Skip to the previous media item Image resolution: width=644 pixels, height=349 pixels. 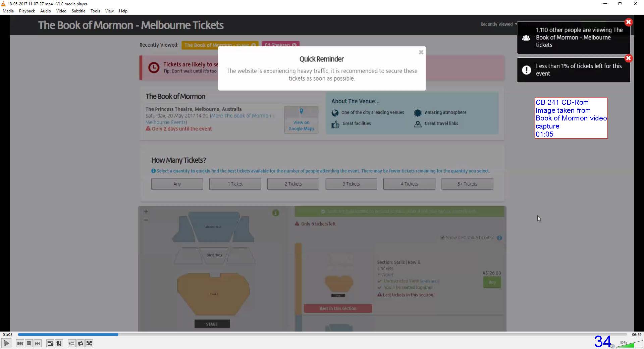pos(20,343)
